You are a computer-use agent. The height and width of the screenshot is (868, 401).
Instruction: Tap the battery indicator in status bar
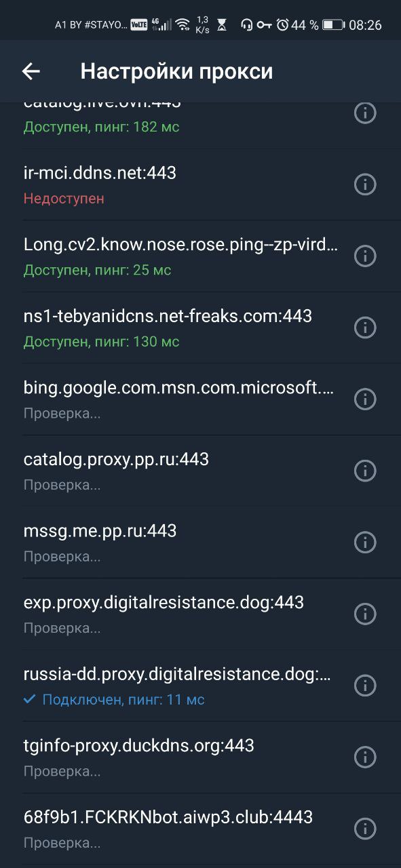click(333, 25)
